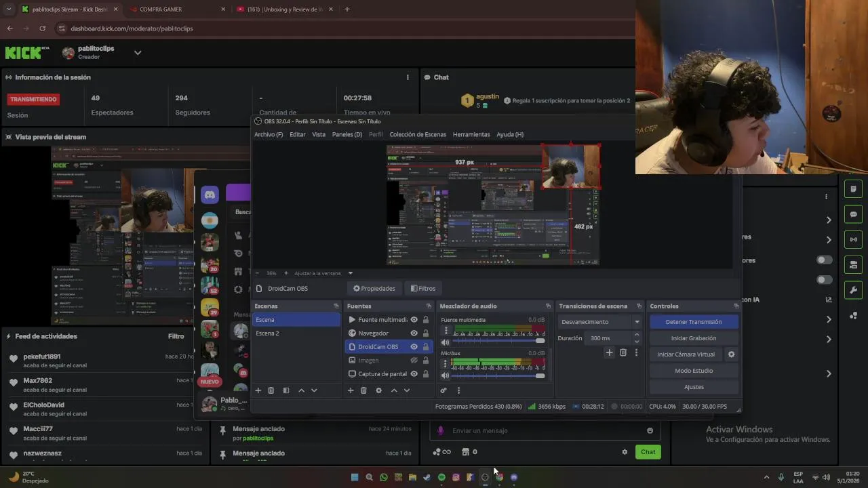Click the emoji icon in Kick message box
The width and height of the screenshot is (868, 488).
click(650, 430)
